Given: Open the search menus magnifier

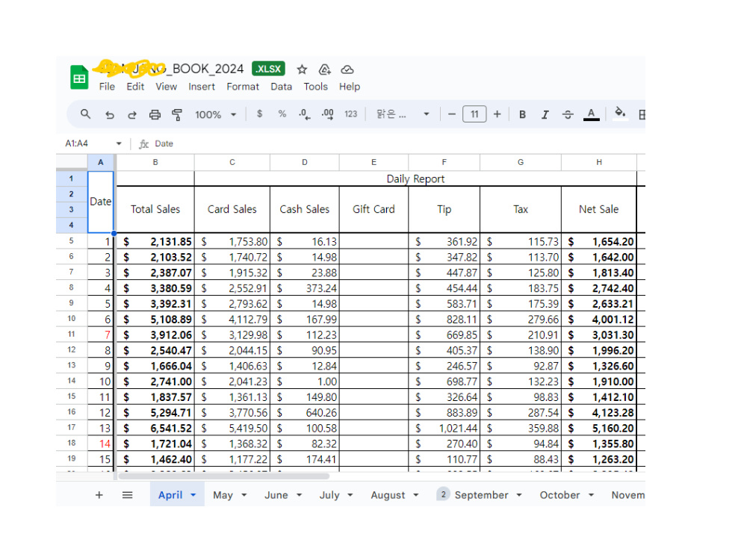Looking at the screenshot, I should [85, 114].
